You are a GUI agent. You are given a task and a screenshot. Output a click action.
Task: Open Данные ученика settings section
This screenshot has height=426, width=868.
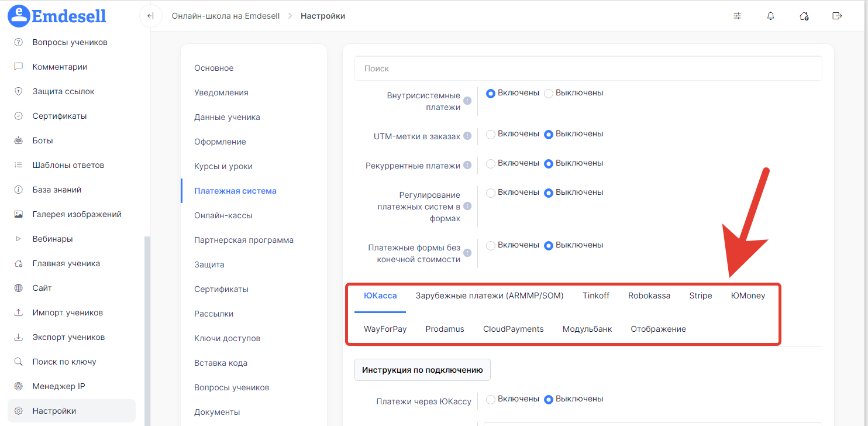point(227,117)
